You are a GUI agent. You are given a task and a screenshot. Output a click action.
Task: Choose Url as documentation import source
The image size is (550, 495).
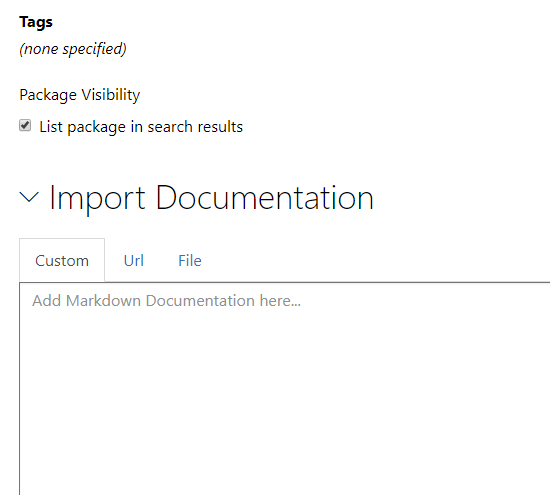tap(134, 261)
